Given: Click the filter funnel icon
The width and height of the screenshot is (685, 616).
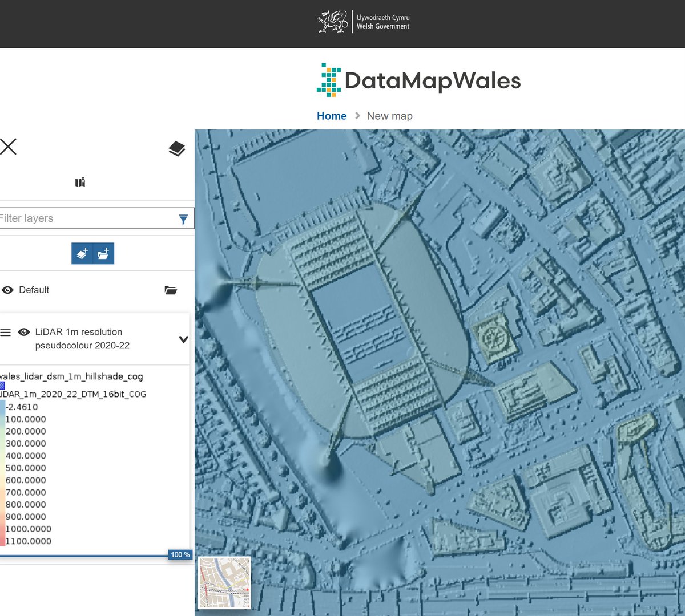Looking at the screenshot, I should pos(183,219).
